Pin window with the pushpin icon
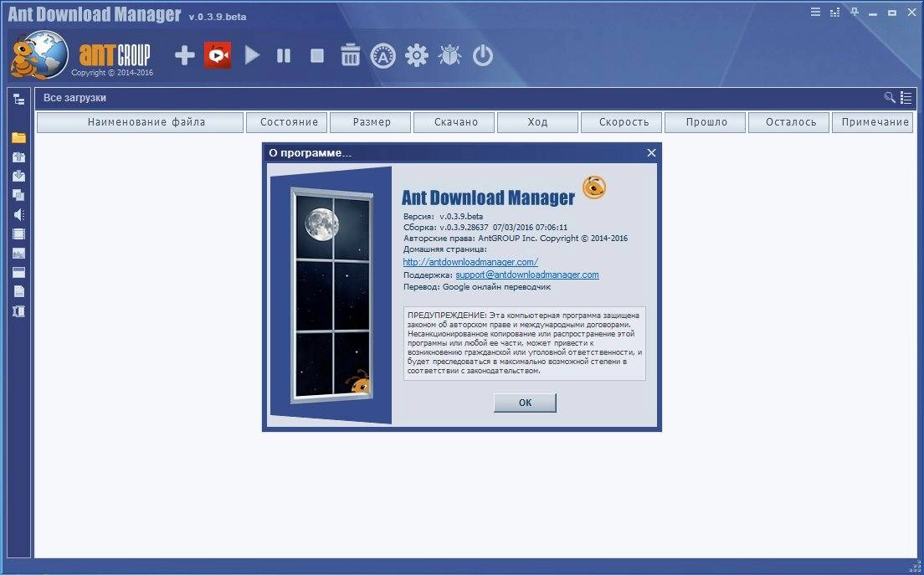 click(855, 12)
